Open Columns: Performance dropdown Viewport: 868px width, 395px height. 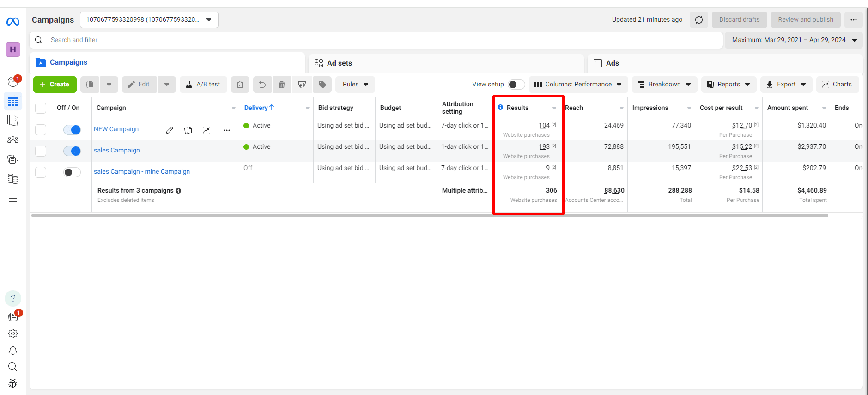pyautogui.click(x=578, y=85)
